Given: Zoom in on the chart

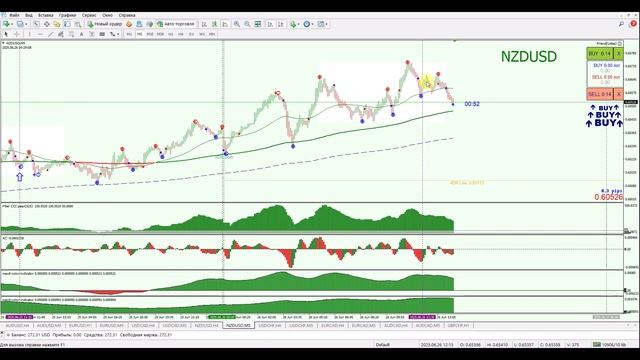Looking at the screenshot, I should point(236,24).
